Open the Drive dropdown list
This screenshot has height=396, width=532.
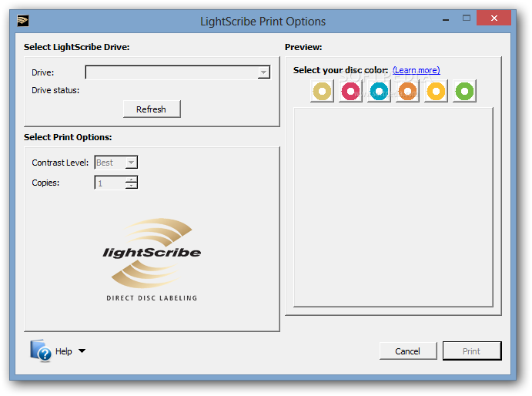pyautogui.click(x=263, y=72)
